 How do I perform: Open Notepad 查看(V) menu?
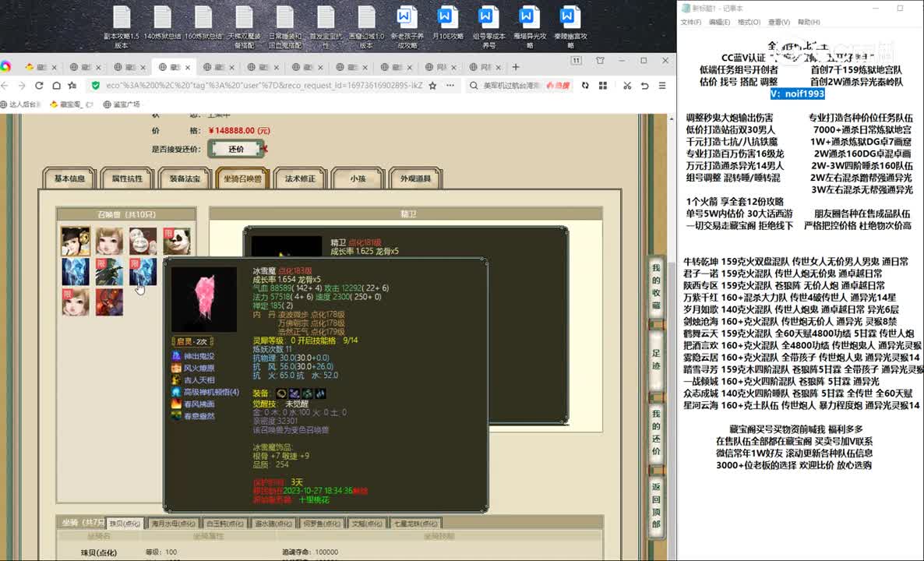[778, 22]
